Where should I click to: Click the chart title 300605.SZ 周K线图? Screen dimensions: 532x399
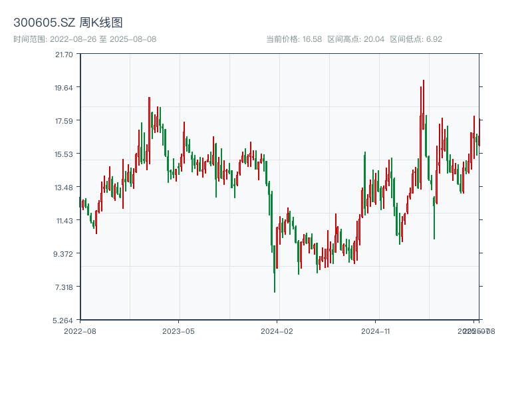point(68,23)
